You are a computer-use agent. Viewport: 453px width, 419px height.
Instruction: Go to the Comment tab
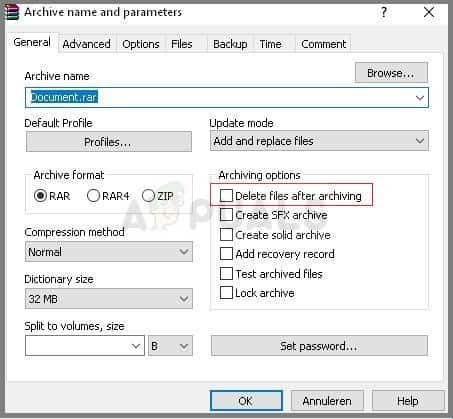(x=324, y=44)
